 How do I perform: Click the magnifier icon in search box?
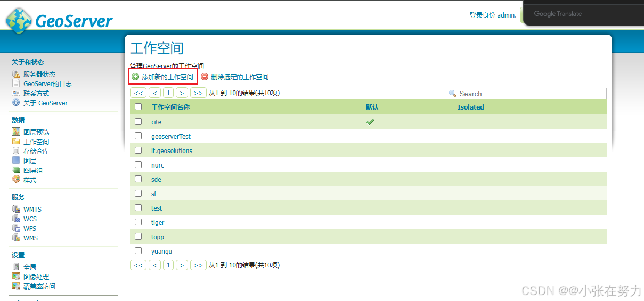(x=453, y=94)
